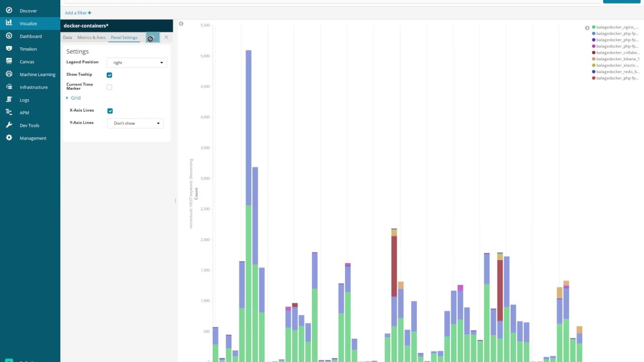Screen dimensions: 644x362
Task: Click the Dev Tools label in sidebar
Action: (x=29, y=125)
